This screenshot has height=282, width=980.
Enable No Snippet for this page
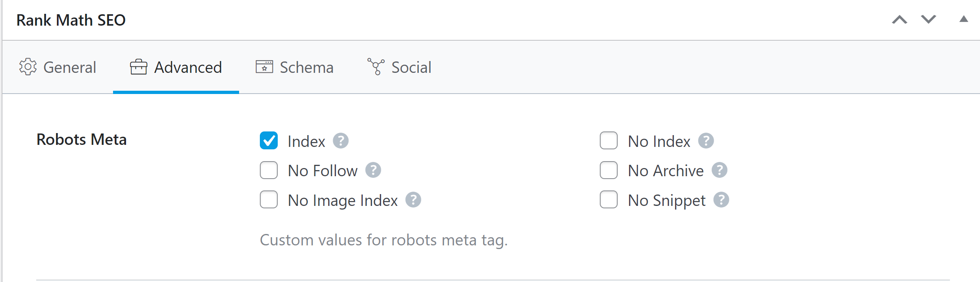[x=608, y=200]
